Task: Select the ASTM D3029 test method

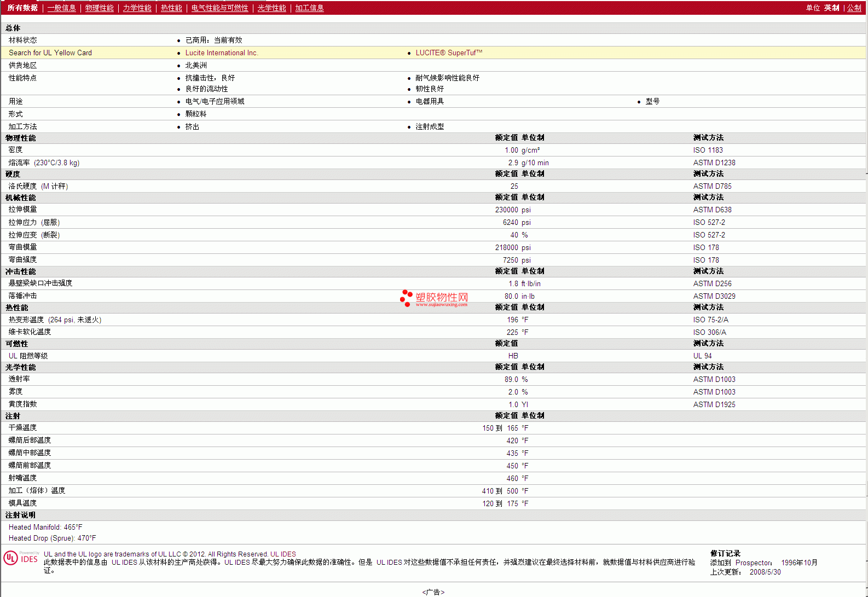Action: (x=715, y=297)
